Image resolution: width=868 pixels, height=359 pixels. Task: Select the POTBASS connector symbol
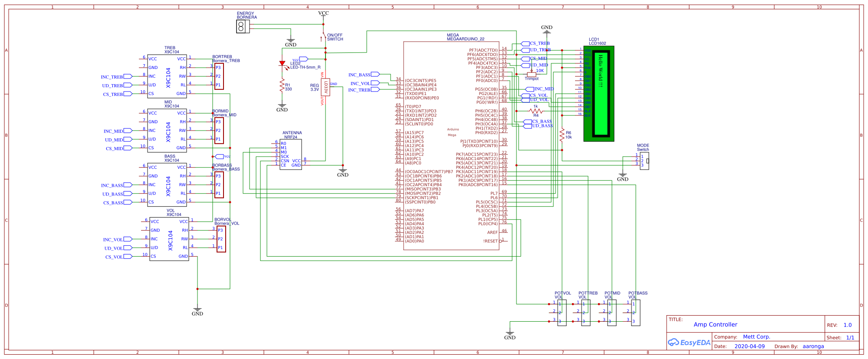coord(635,313)
